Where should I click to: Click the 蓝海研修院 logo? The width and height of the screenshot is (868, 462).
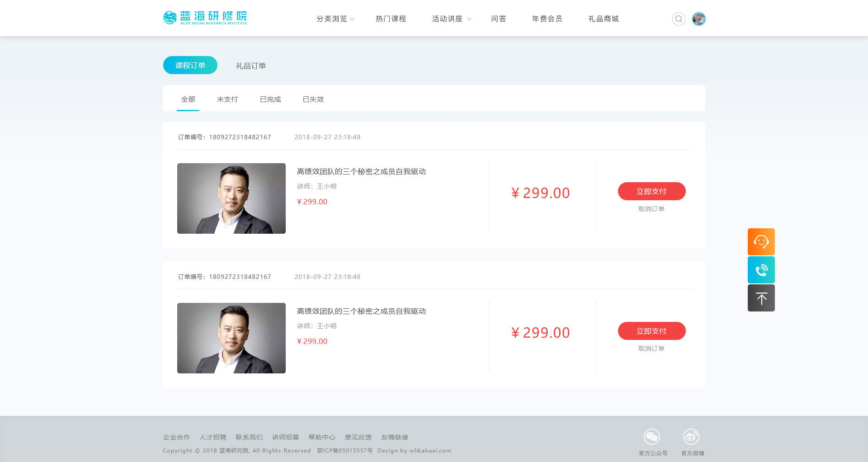tap(205, 18)
